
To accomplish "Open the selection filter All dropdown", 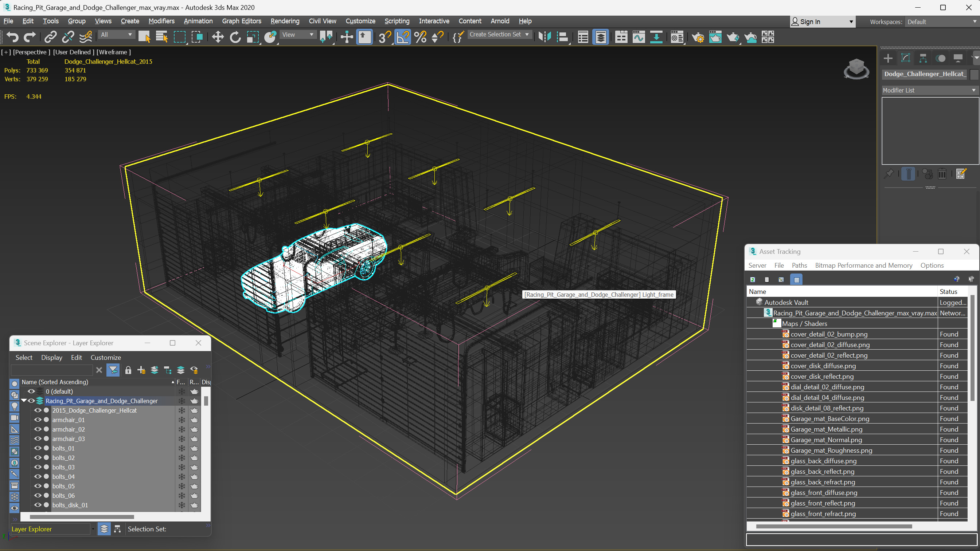I will pos(116,35).
